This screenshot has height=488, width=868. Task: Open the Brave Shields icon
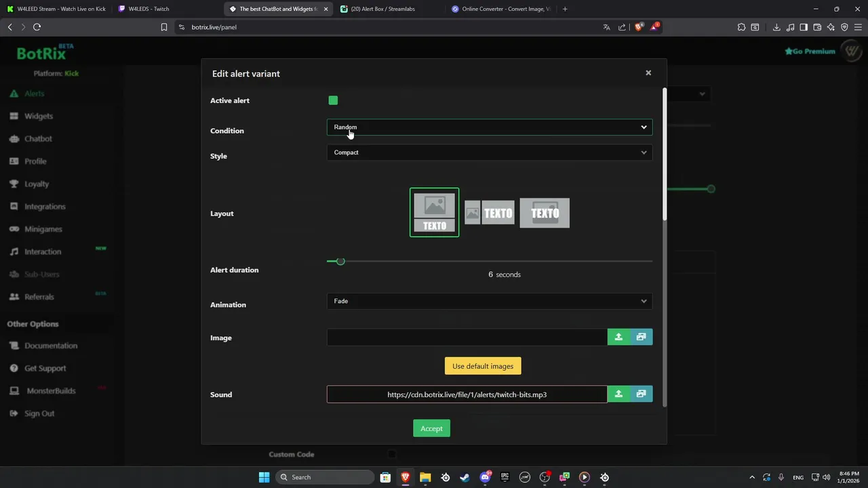[638, 27]
